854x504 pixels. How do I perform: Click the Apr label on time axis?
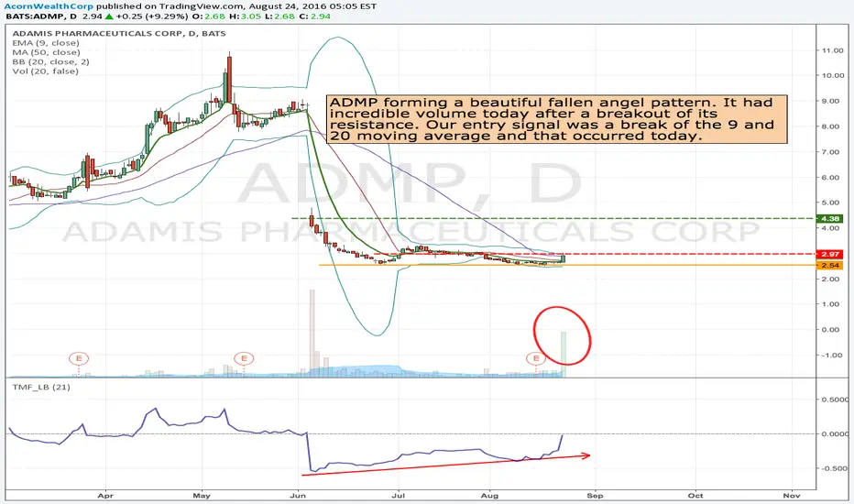point(105,495)
